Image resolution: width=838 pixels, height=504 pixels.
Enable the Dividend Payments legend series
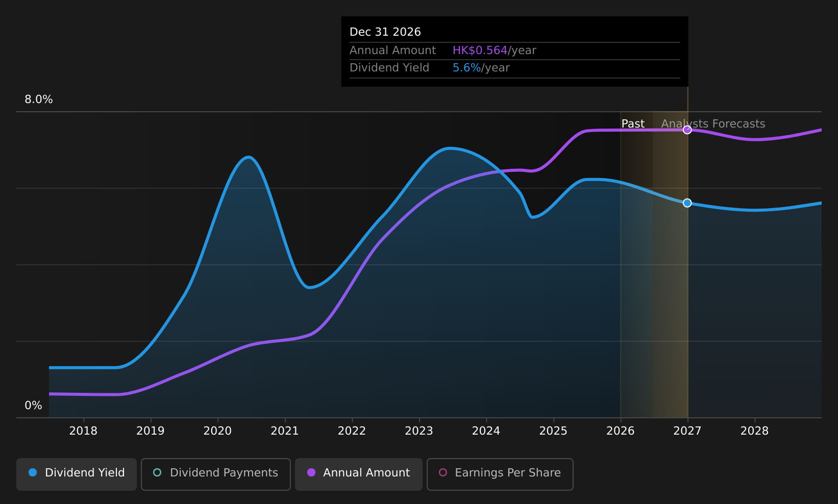pyautogui.click(x=216, y=474)
